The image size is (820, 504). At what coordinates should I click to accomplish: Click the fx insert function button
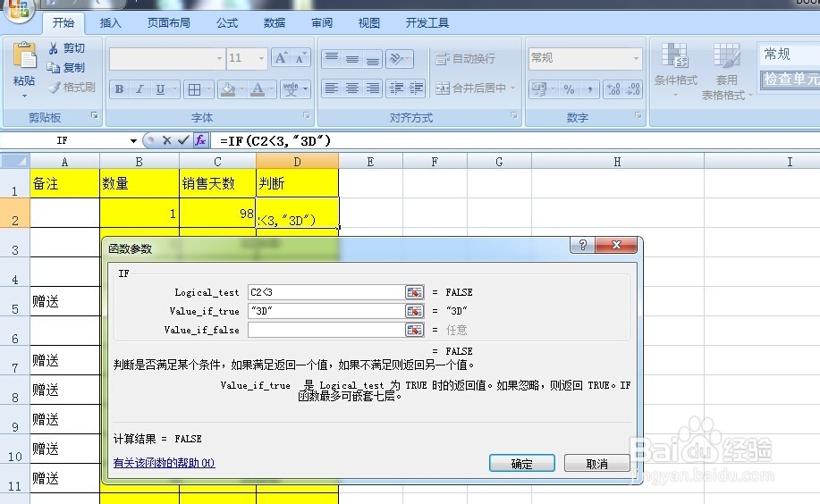[x=200, y=140]
